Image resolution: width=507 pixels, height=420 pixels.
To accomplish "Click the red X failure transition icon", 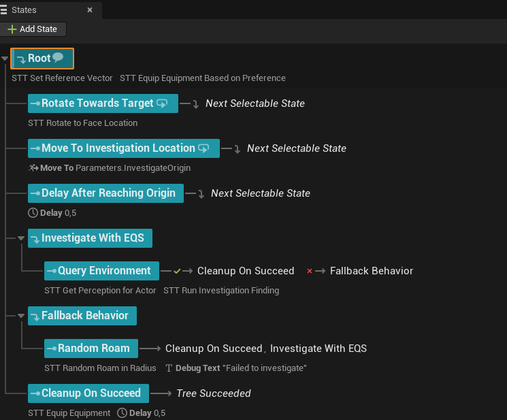I will [x=310, y=271].
